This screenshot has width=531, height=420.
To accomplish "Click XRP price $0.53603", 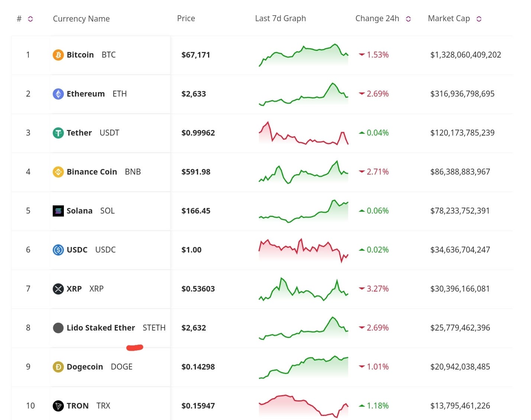I will tap(198, 289).
